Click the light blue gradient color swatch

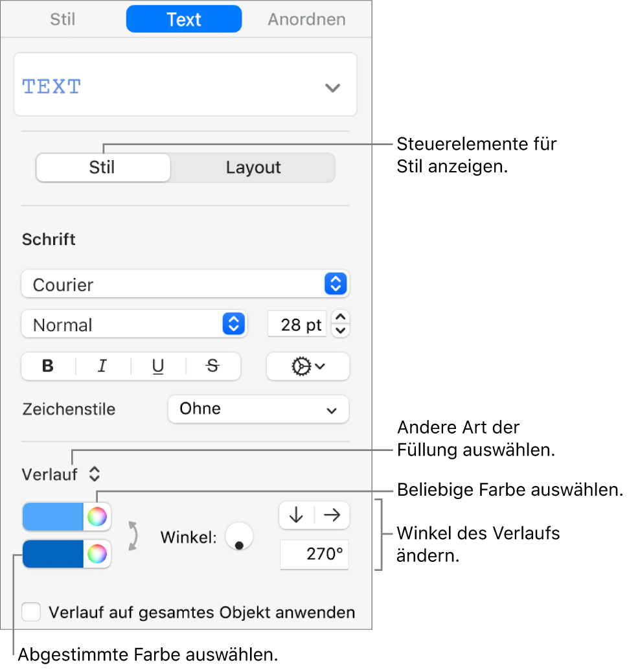[52, 516]
